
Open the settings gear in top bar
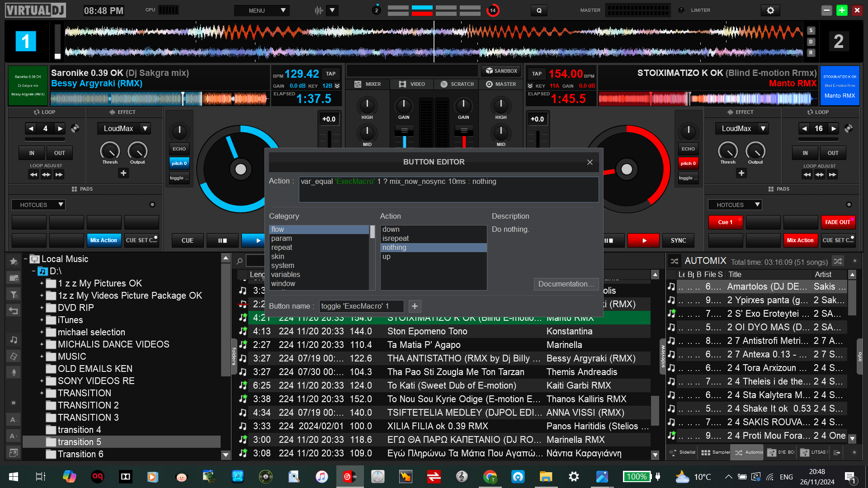point(770,10)
